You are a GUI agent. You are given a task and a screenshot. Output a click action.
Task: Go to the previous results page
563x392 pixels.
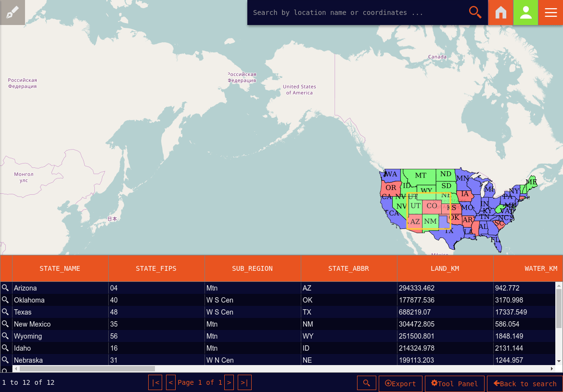click(x=170, y=383)
